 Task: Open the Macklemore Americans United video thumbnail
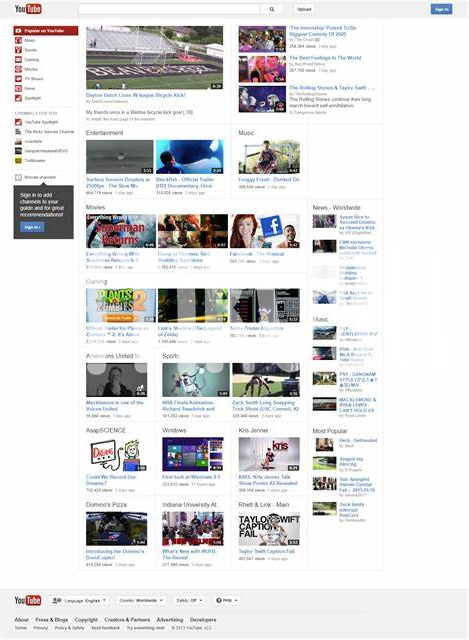(116, 380)
